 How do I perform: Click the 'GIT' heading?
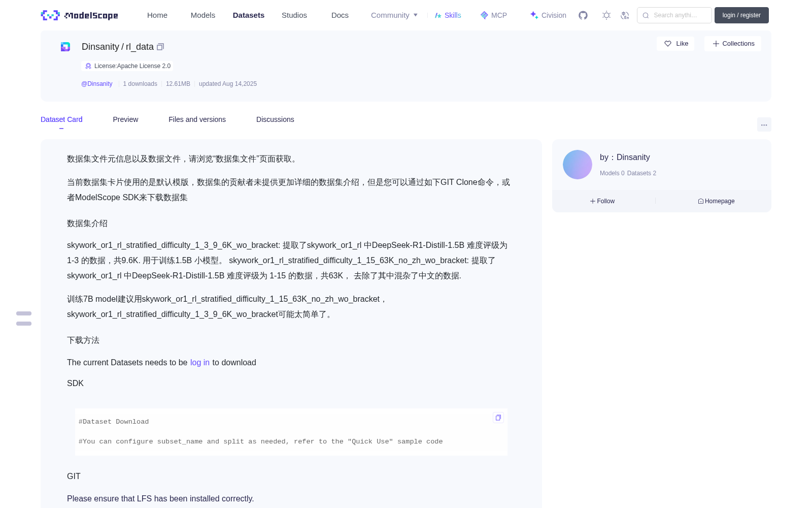pyautogui.click(x=74, y=476)
